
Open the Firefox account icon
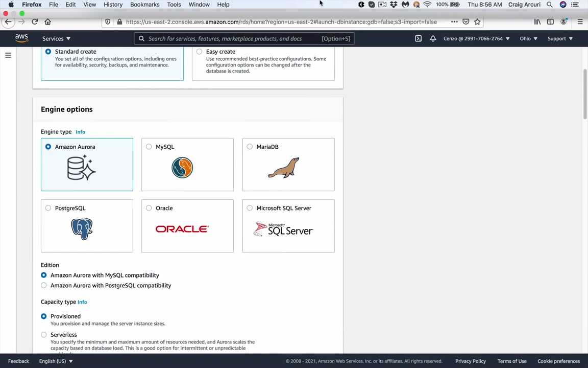click(x=563, y=21)
